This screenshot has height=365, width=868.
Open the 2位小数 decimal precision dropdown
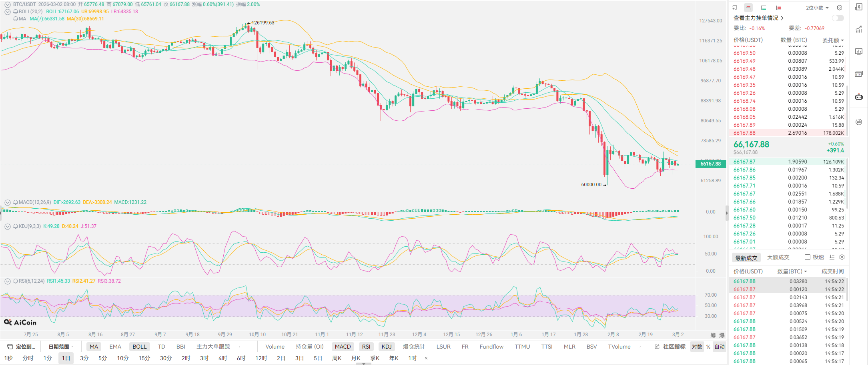point(817,8)
